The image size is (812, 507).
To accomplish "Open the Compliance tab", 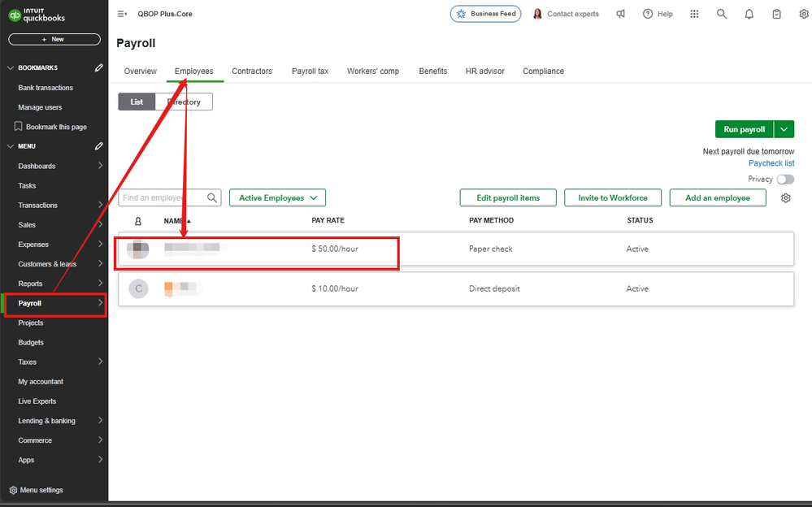I will click(x=543, y=71).
